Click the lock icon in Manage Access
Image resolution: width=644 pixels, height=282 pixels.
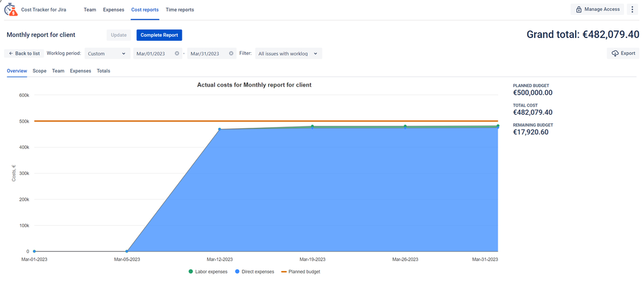[579, 10]
